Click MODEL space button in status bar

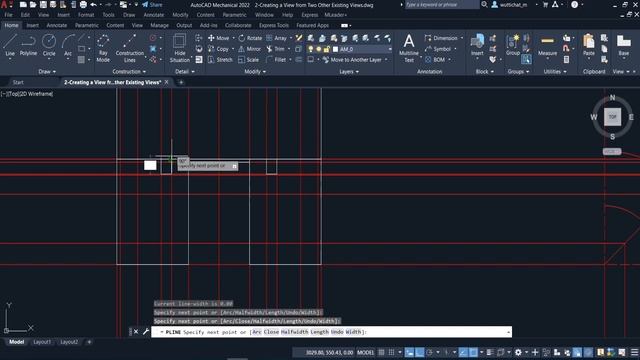365,352
